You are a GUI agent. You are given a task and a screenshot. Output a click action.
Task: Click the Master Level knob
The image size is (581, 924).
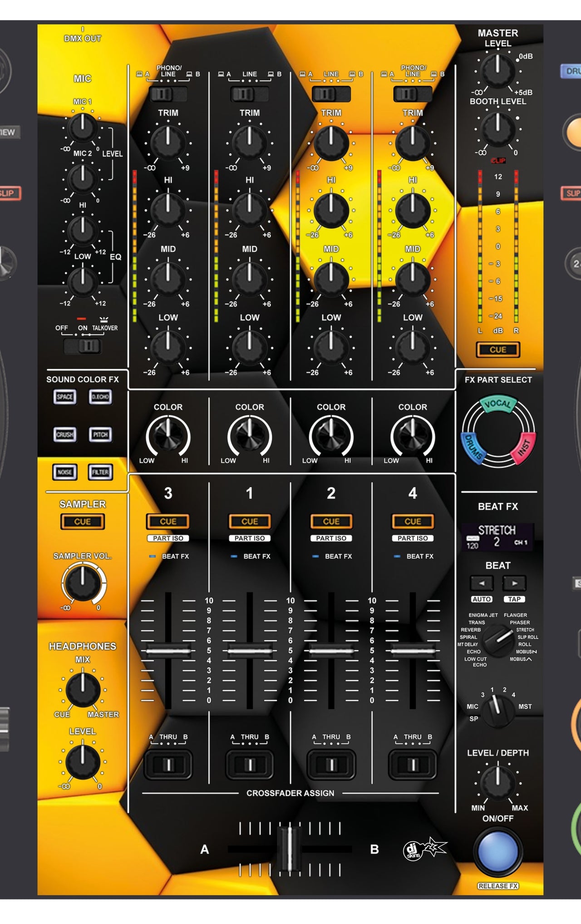point(498,71)
